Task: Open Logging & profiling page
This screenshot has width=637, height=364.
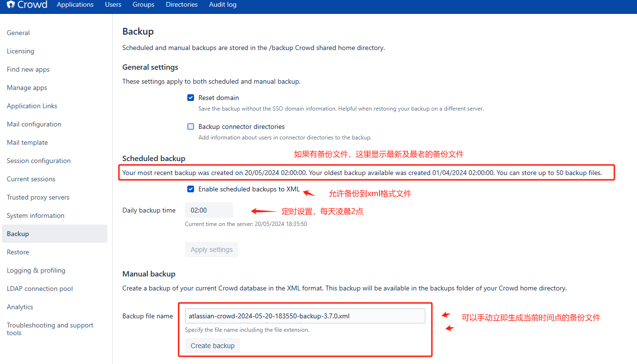Action: click(36, 270)
